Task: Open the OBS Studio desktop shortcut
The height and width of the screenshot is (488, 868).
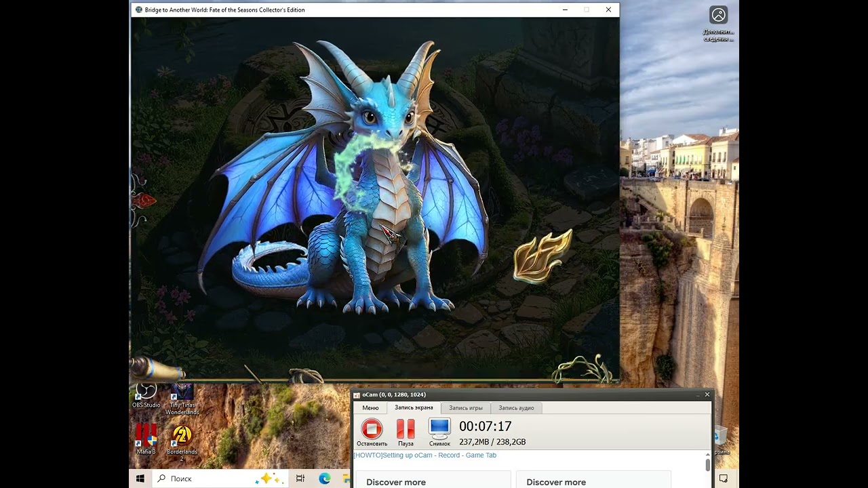Action: tap(146, 396)
